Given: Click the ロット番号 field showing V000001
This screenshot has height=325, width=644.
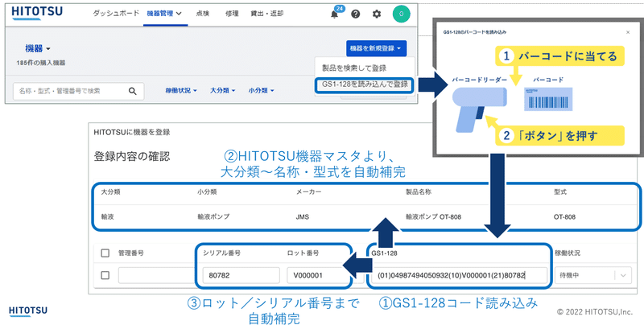Looking at the screenshot, I should [x=317, y=275].
